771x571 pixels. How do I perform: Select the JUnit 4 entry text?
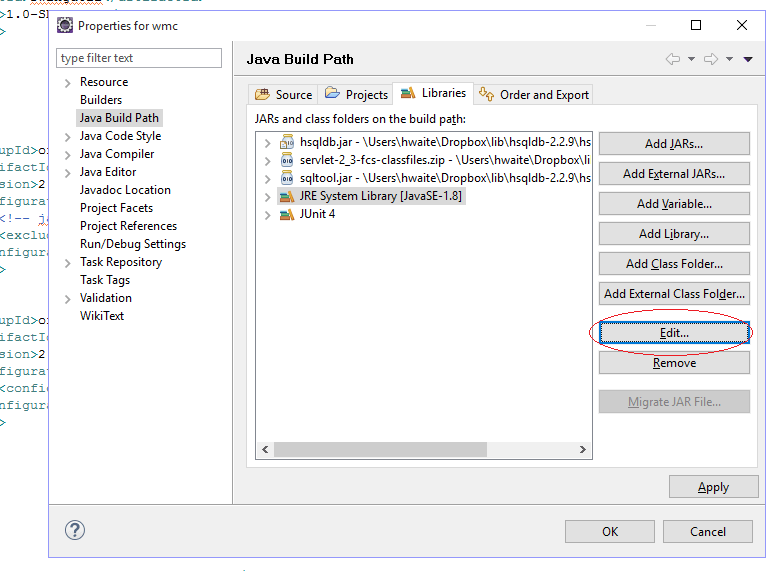317,214
